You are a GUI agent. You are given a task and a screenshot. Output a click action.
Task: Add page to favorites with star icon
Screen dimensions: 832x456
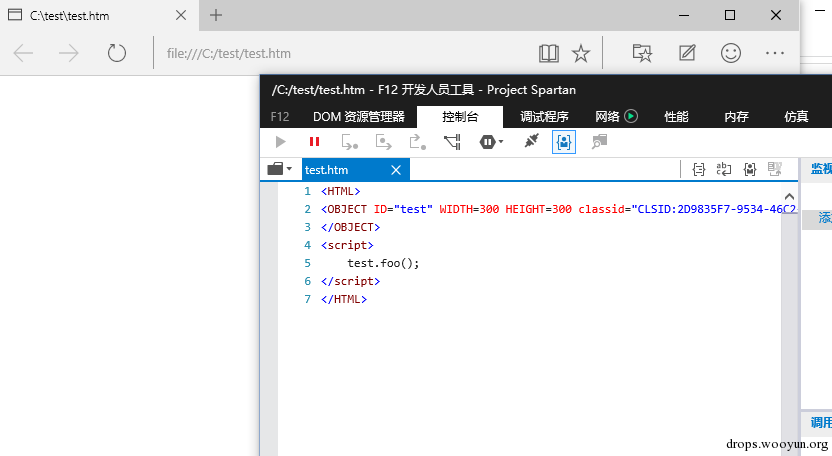click(580, 53)
